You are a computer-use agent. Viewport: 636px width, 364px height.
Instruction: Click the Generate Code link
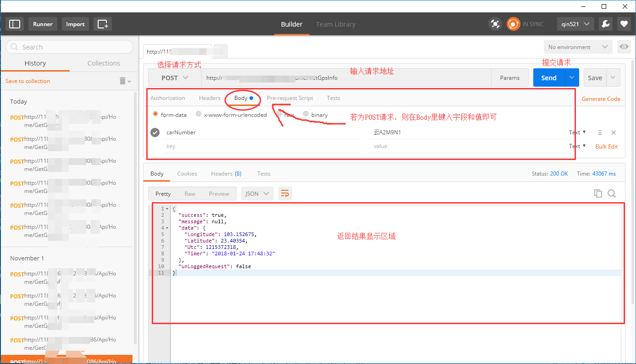coord(601,99)
